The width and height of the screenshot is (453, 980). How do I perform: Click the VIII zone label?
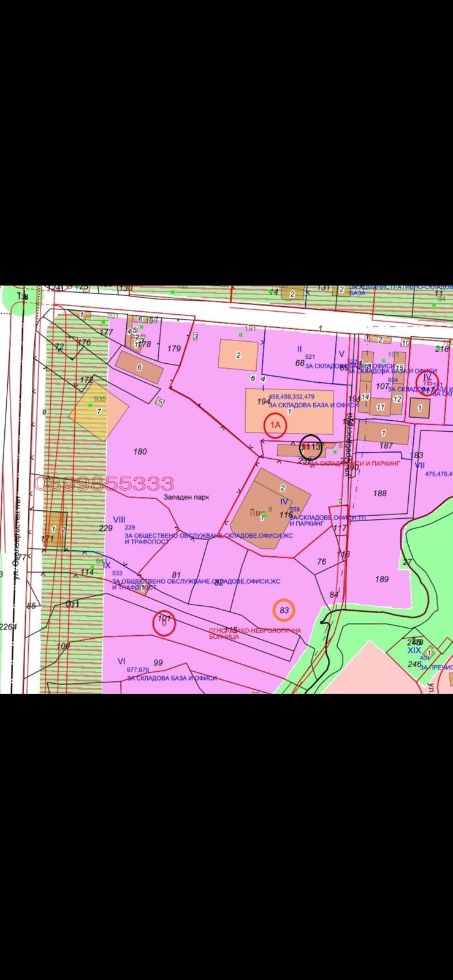click(x=119, y=519)
